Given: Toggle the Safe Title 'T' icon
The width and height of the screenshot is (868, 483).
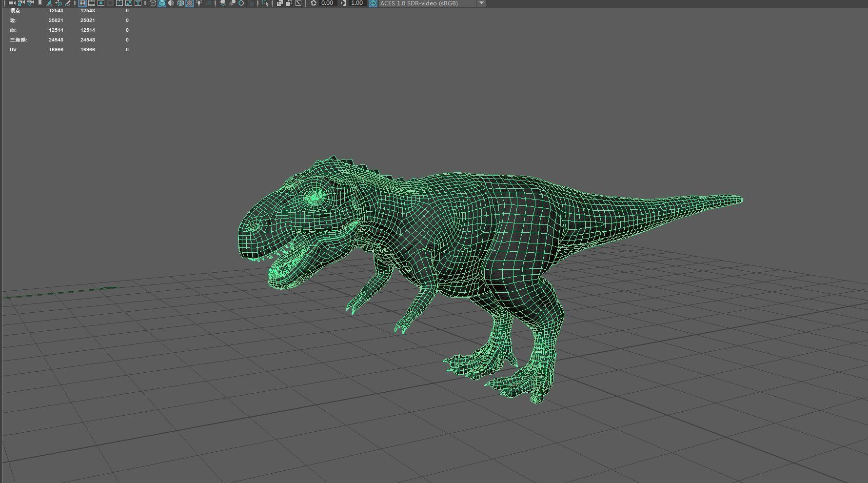Looking at the screenshot, I should [138, 3].
